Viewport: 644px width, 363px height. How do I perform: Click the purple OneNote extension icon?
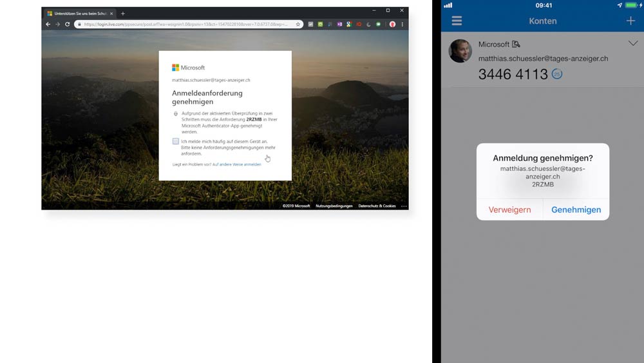coord(339,25)
